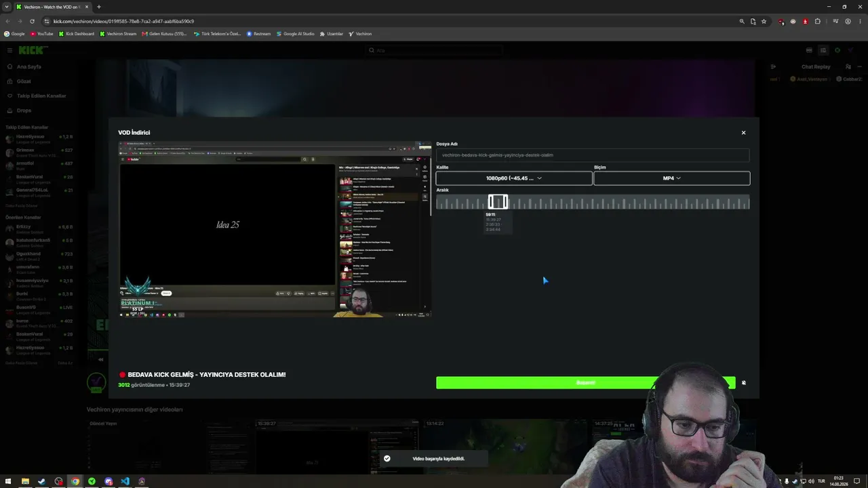
Task: Click the Aralık timeline waveform track
Action: tap(593, 202)
